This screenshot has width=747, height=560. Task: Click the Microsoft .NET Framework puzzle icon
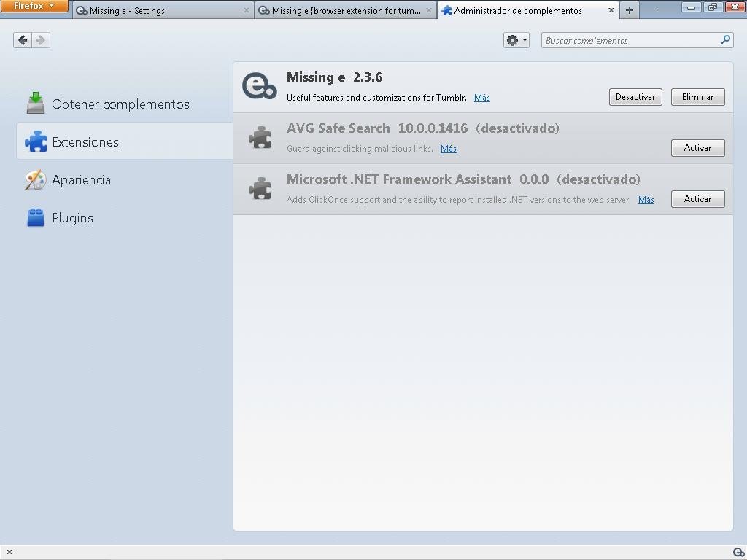pyautogui.click(x=260, y=188)
